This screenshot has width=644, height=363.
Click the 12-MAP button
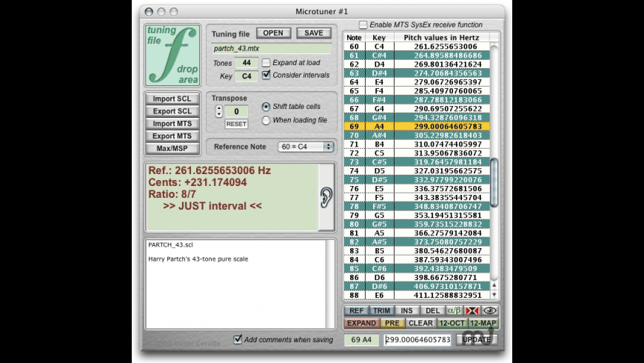(483, 323)
